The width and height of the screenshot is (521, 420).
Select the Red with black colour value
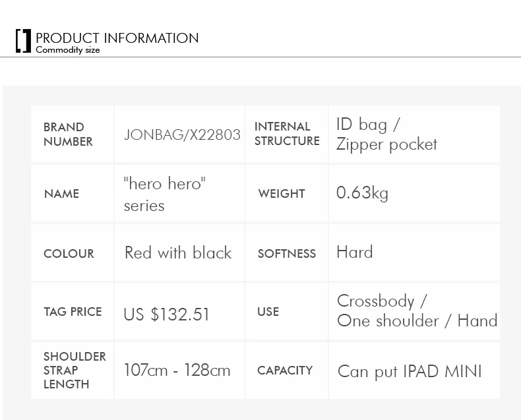pos(178,253)
